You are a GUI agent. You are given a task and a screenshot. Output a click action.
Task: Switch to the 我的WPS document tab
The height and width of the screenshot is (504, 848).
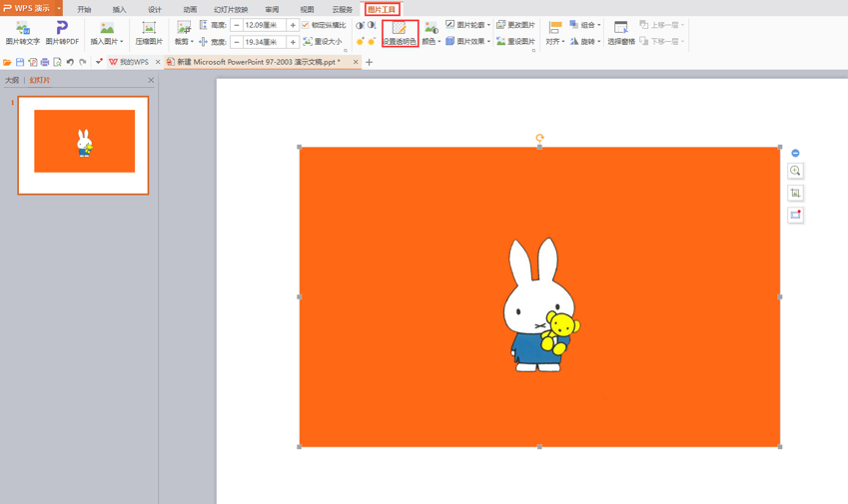(129, 62)
